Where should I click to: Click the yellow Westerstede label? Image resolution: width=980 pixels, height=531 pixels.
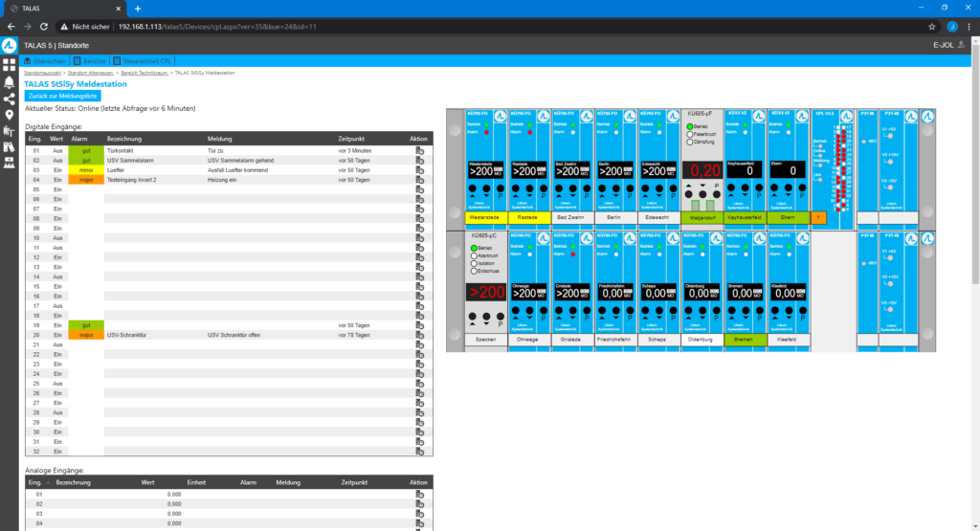pos(484,217)
